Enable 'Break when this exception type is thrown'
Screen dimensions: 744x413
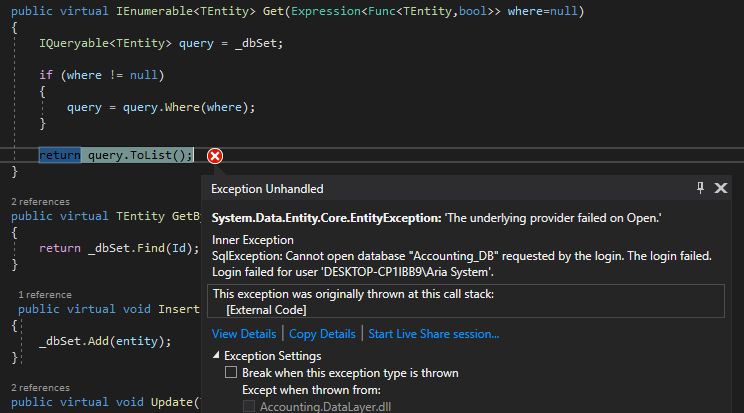tap(231, 373)
